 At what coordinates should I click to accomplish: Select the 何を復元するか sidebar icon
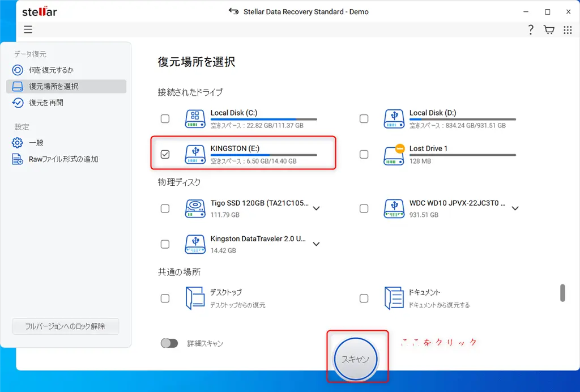click(x=17, y=70)
